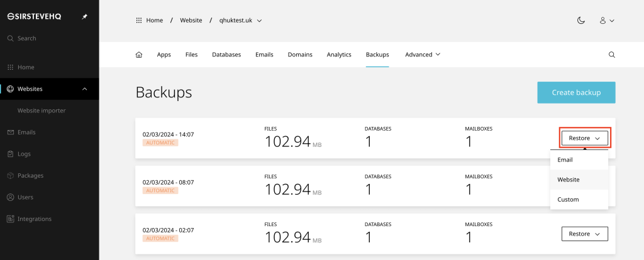Switch to dark mode with moon icon
The height and width of the screenshot is (260, 644).
click(x=580, y=20)
